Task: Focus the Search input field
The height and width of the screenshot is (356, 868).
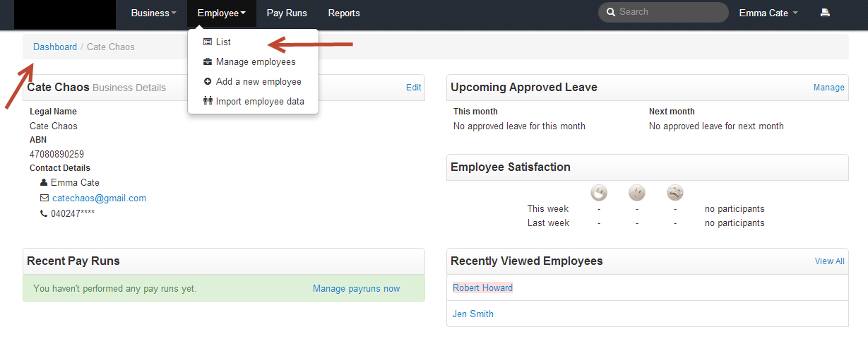Action: pyautogui.click(x=667, y=12)
